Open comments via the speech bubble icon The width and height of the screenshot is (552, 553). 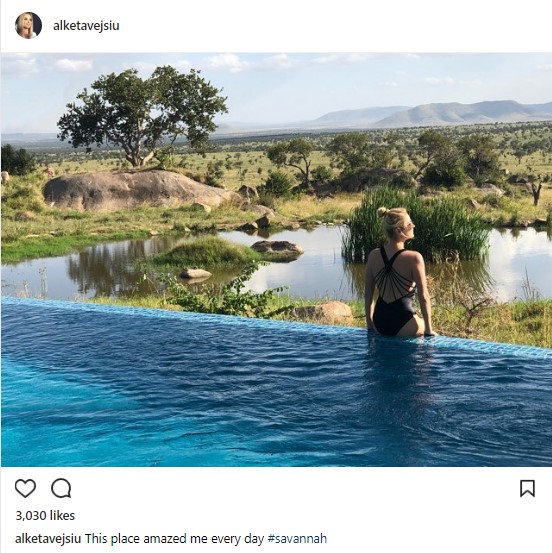61,488
